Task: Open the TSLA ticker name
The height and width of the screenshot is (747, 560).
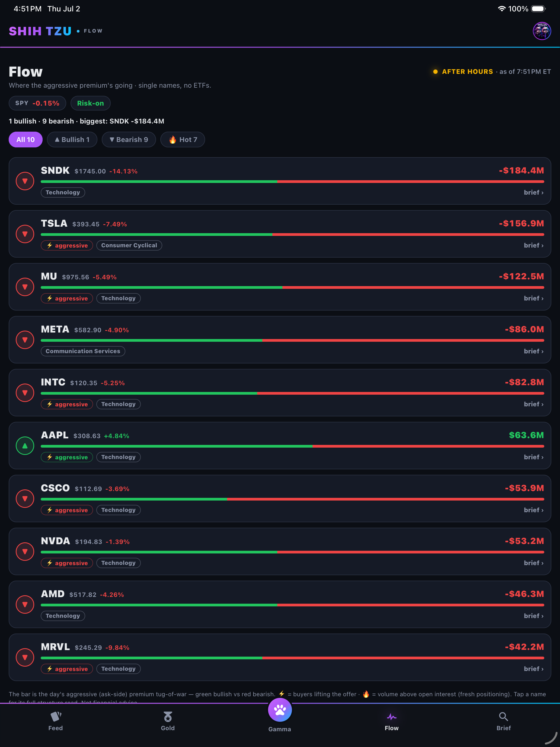Action: coord(54,224)
